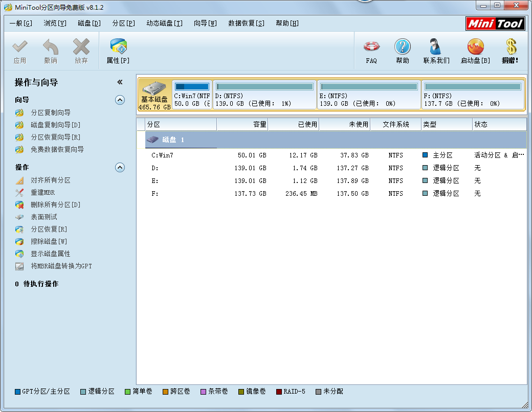
Task: Click 分区恢复[R] operation icon
Action: 19,229
